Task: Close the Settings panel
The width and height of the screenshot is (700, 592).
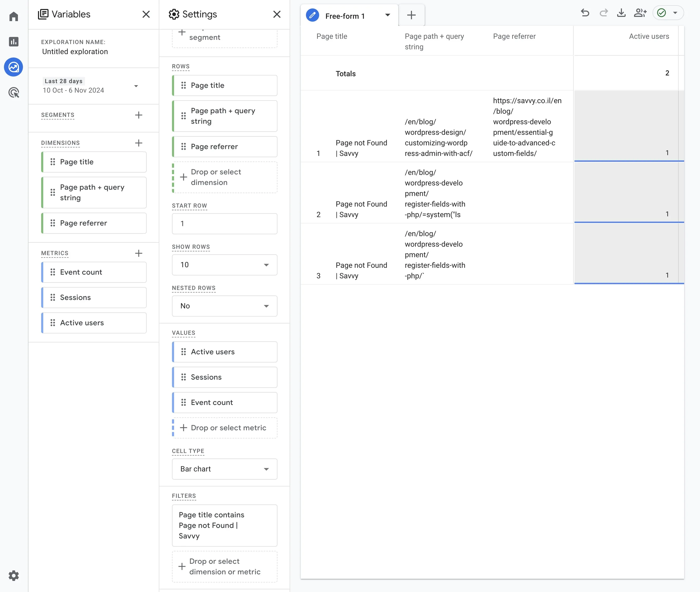Action: [277, 14]
